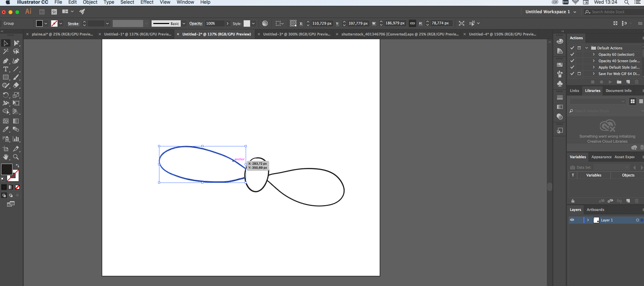Select the Selection tool arrow
This screenshot has height=286, width=644.
(6, 43)
